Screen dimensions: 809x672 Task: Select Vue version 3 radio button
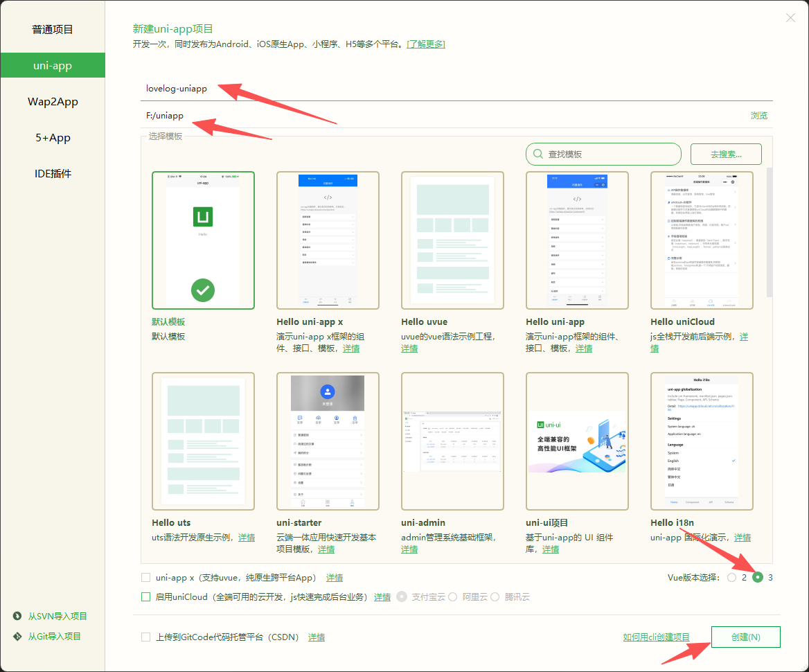pyautogui.click(x=758, y=578)
